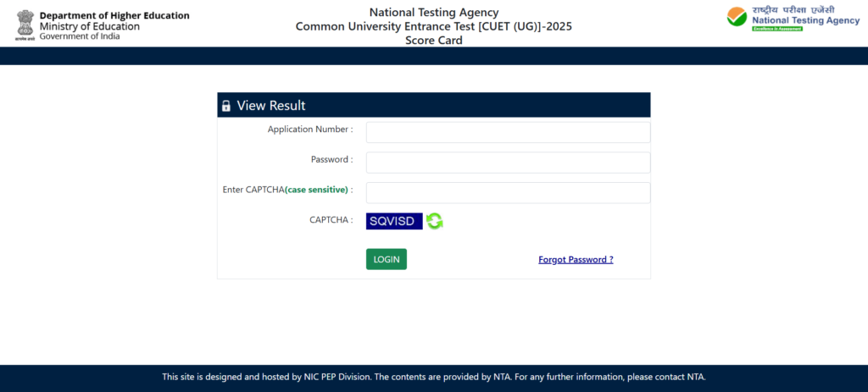Open the Forgot Password link

pos(576,259)
